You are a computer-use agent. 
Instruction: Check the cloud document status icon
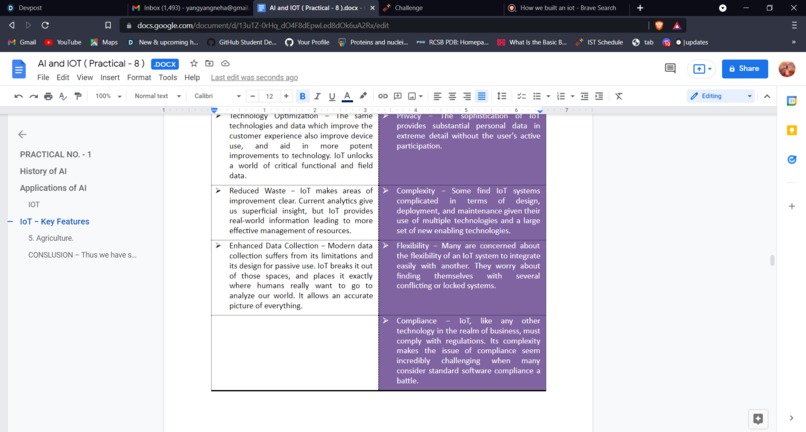(x=225, y=63)
